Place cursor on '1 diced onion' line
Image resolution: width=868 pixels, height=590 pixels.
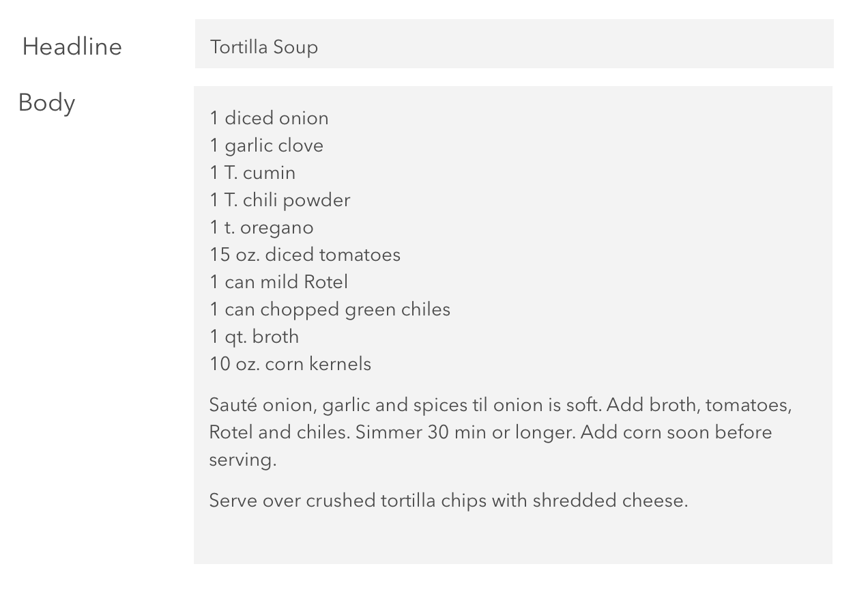coord(269,118)
